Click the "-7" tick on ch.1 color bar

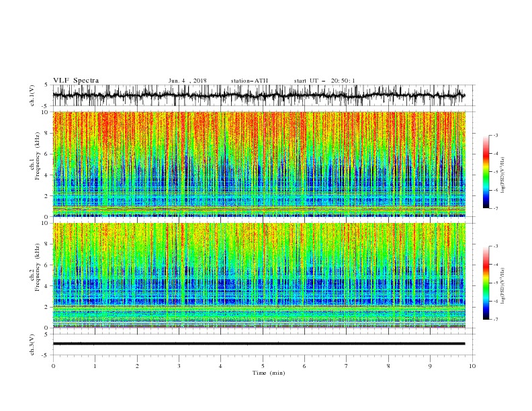click(x=495, y=208)
